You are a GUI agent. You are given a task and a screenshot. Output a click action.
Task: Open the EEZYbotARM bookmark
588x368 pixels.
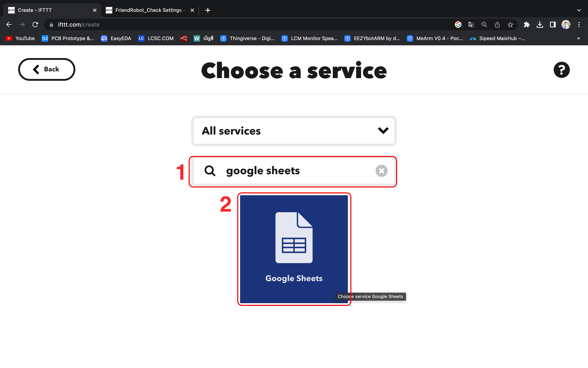[x=372, y=38]
